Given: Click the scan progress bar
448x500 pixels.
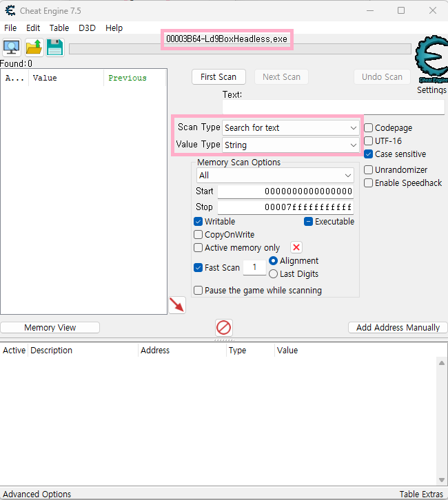Looking at the screenshot, I should 240,49.
